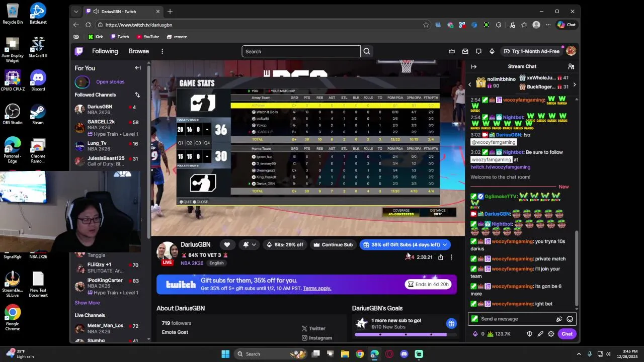Click the Continue Sub button
644x362 pixels.
pos(333,244)
